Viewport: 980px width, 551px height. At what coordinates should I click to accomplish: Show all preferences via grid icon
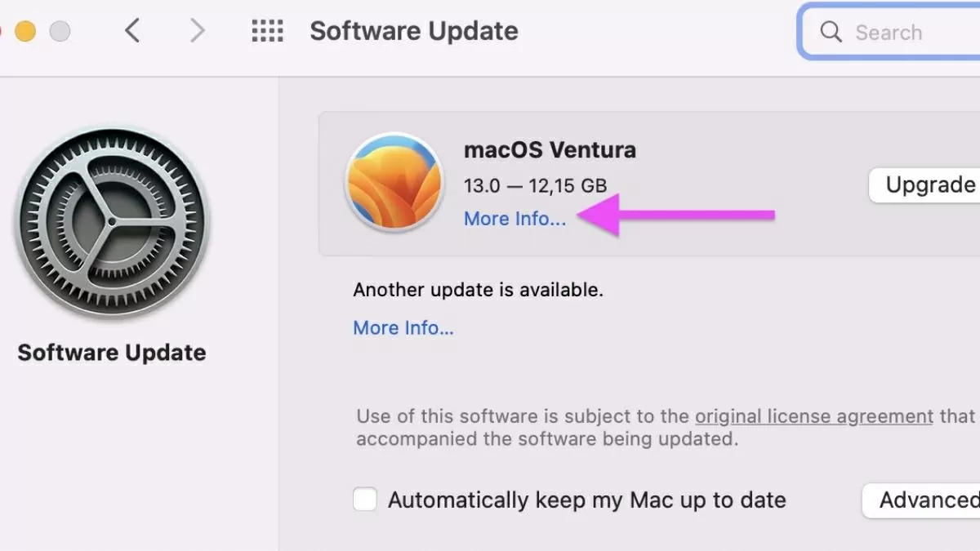coord(267,32)
